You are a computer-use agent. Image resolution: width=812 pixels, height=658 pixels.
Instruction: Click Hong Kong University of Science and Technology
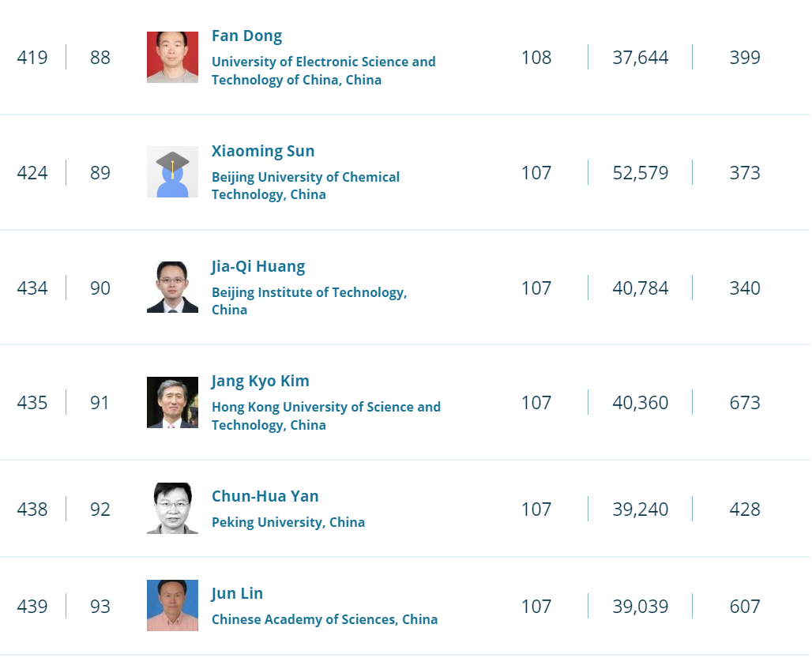tap(325, 415)
